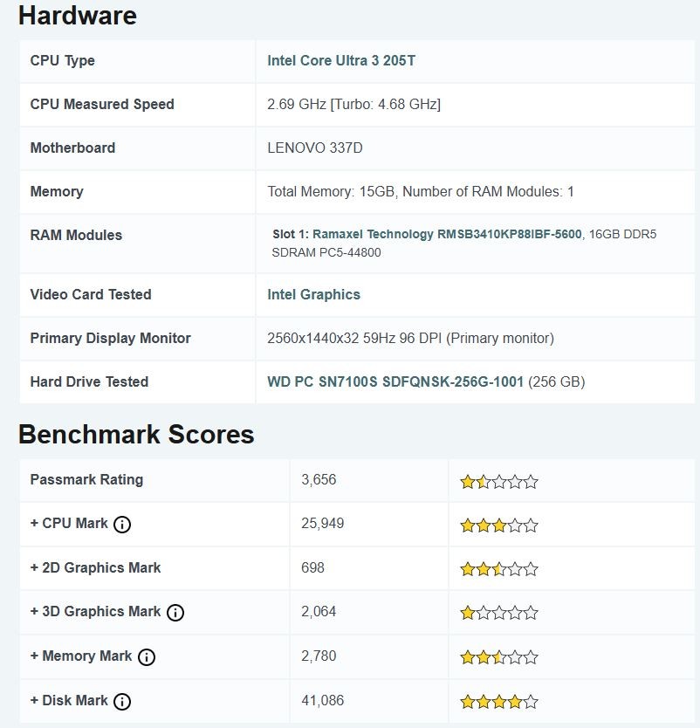Expand the Memory Mark entry

pos(34,656)
